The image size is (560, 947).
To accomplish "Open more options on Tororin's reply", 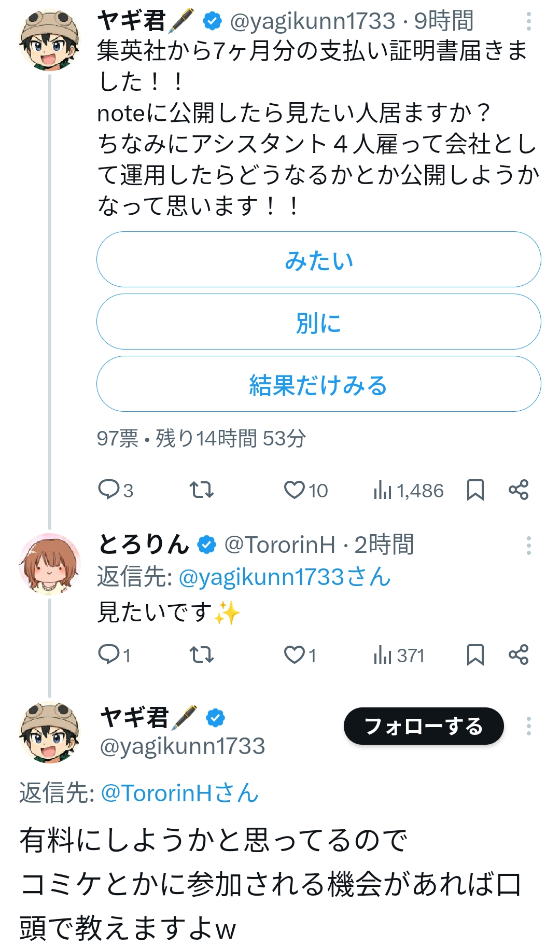I will (x=528, y=546).
